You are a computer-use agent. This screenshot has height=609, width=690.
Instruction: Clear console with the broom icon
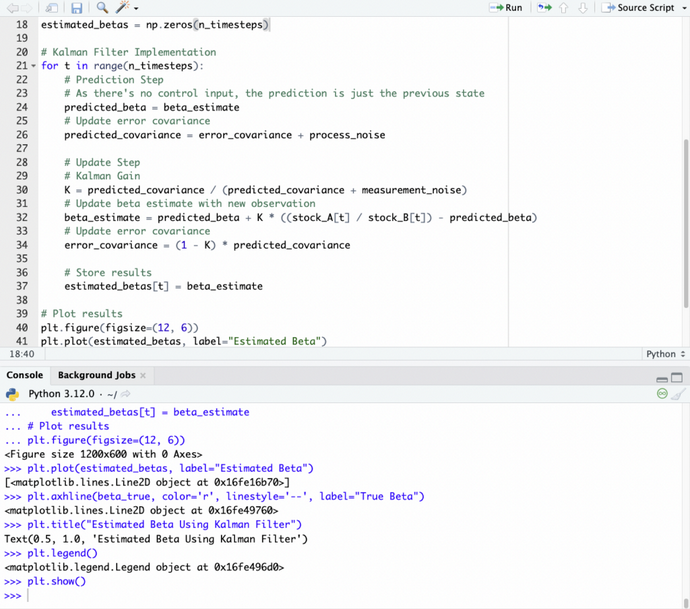[x=679, y=394]
